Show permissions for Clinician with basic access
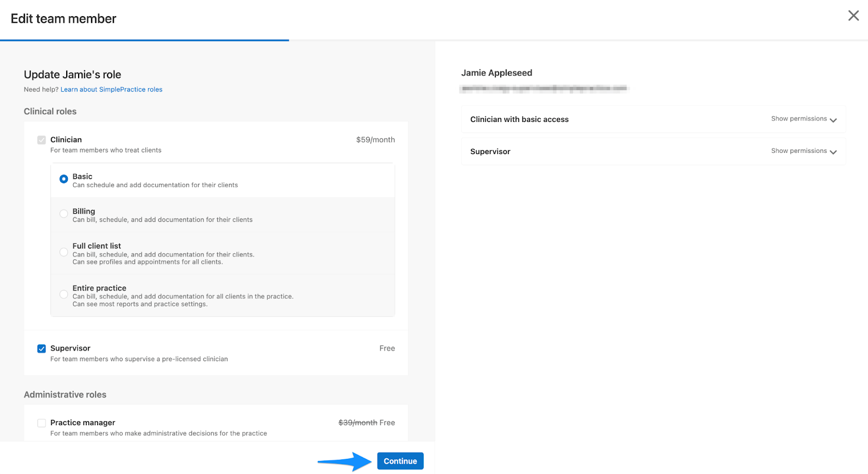The height and width of the screenshot is (474, 868). click(x=799, y=119)
